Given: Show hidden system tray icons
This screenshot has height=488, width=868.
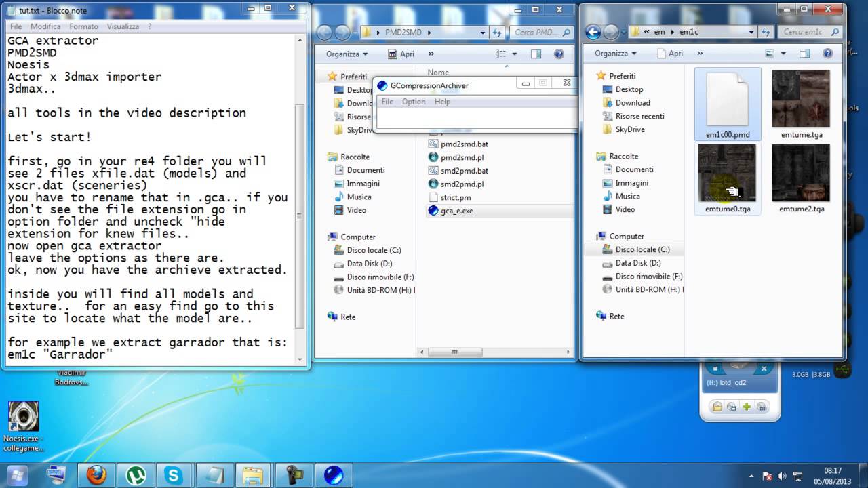Looking at the screenshot, I should [x=751, y=476].
